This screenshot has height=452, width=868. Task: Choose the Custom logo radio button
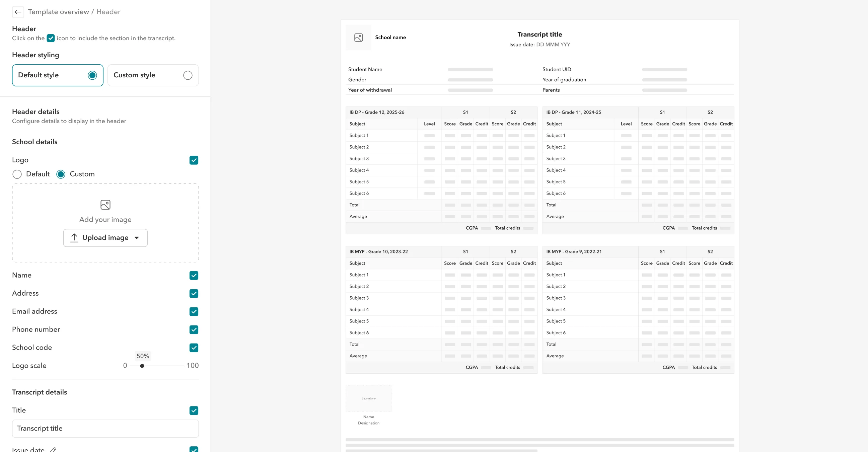(x=61, y=174)
